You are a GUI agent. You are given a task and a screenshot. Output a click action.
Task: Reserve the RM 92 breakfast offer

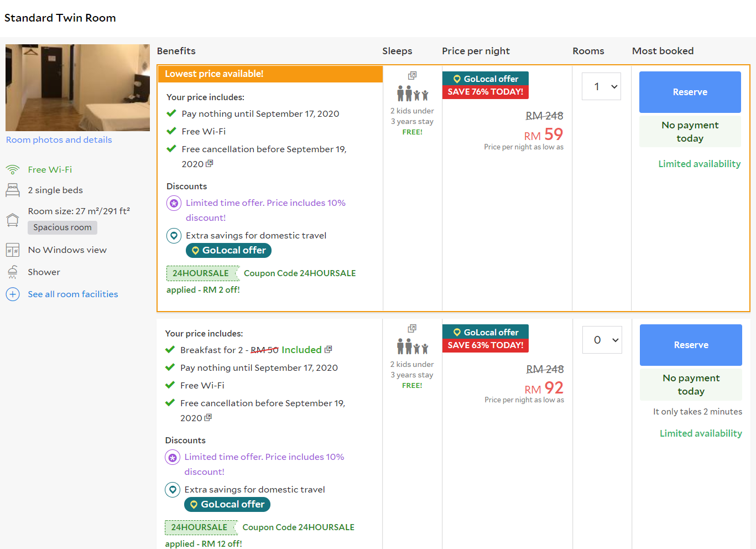691,345
